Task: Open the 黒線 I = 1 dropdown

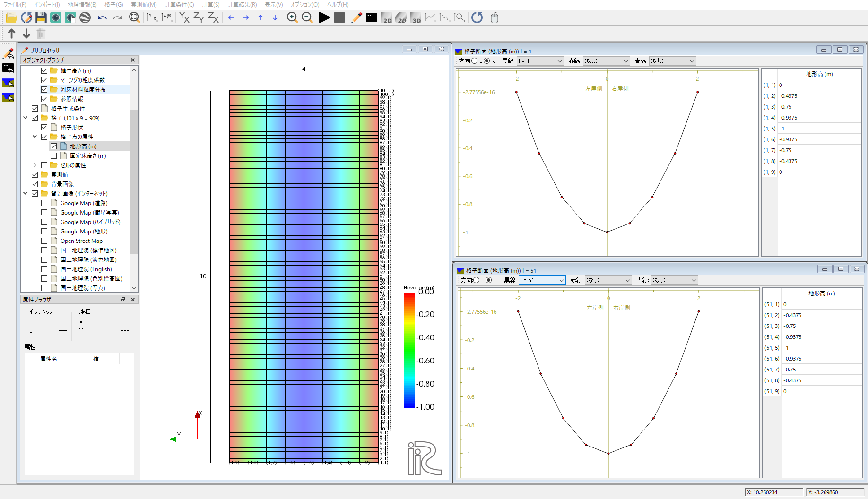Action: click(539, 61)
